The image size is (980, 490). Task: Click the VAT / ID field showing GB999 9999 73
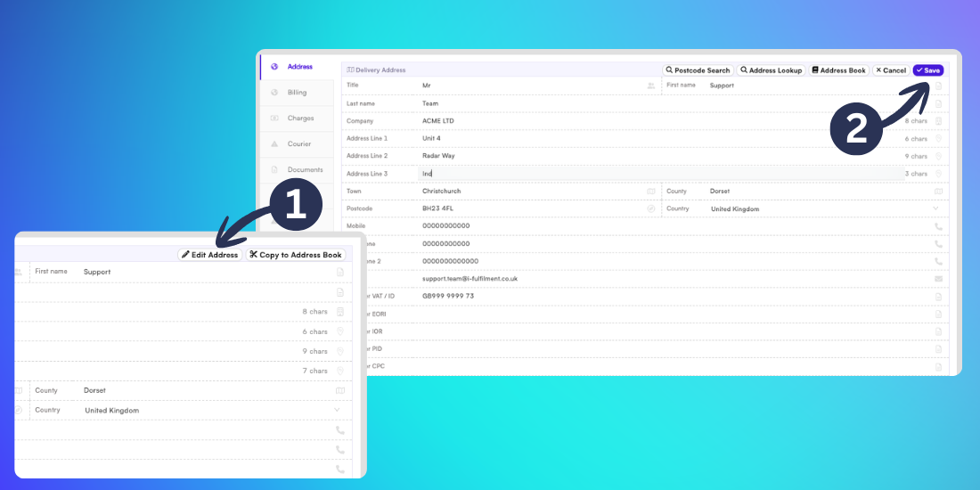[674, 297]
